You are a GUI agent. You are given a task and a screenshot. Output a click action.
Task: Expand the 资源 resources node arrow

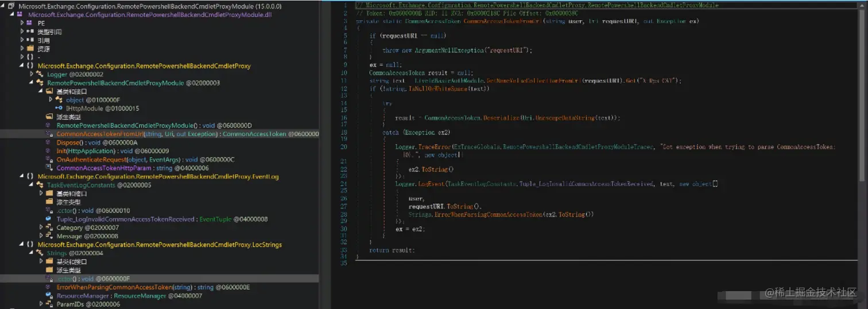pos(22,49)
